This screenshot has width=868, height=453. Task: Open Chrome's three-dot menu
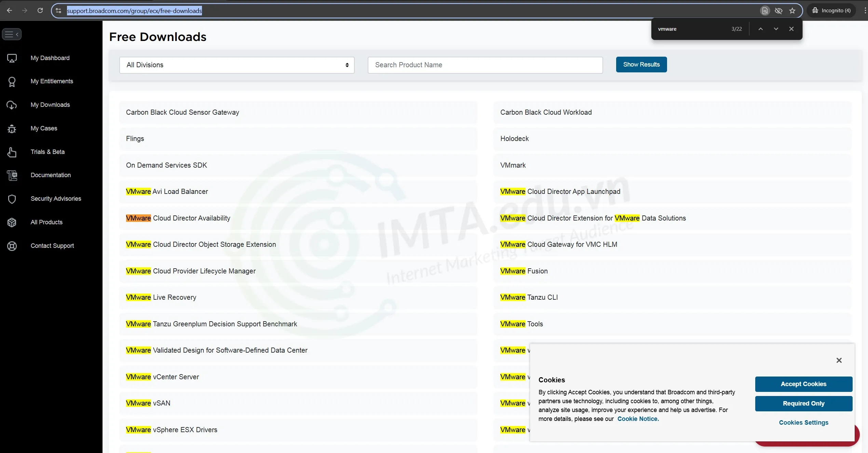865,10
